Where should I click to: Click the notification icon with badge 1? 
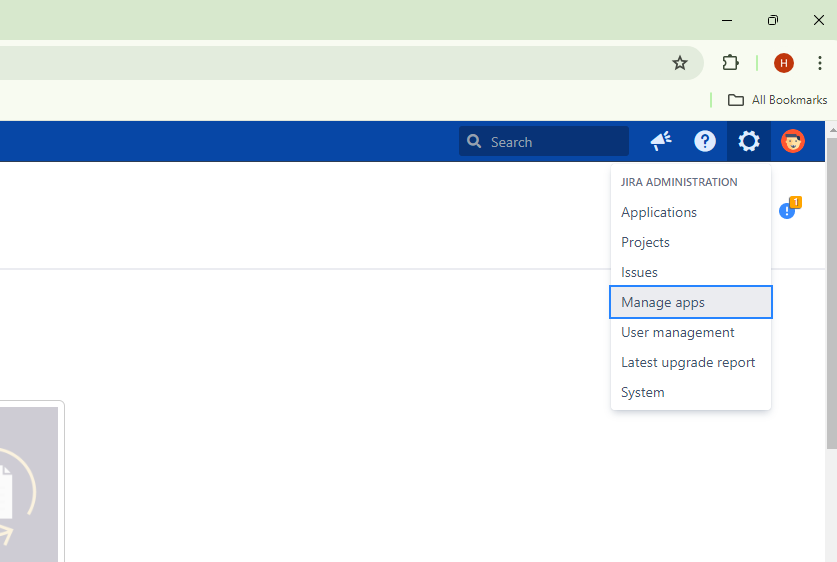point(788,210)
